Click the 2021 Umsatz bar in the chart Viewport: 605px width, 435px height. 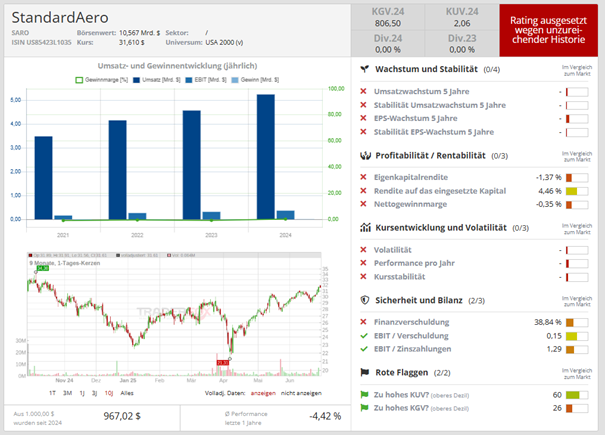pos(44,178)
